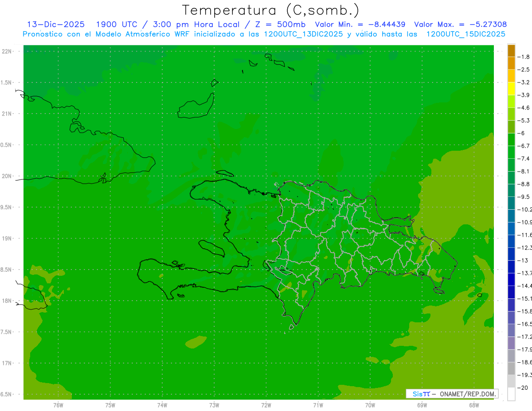
Task: Select the "Z = 500mb" level text
Action: [281, 24]
